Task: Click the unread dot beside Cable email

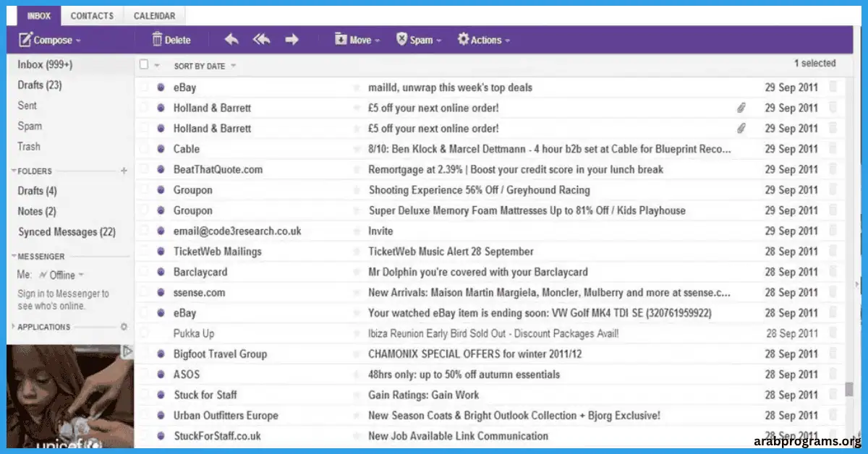Action: coord(161,149)
